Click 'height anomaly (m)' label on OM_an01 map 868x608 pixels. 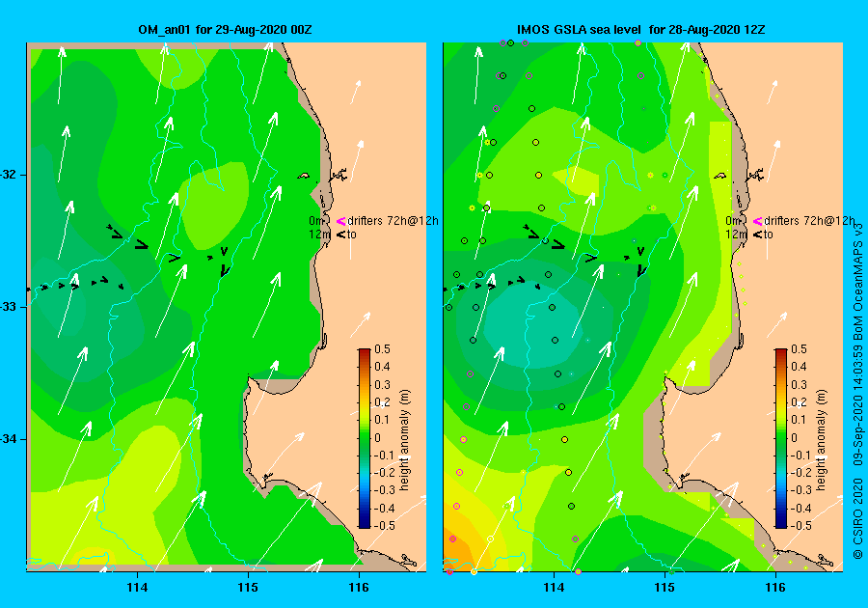coord(405,440)
